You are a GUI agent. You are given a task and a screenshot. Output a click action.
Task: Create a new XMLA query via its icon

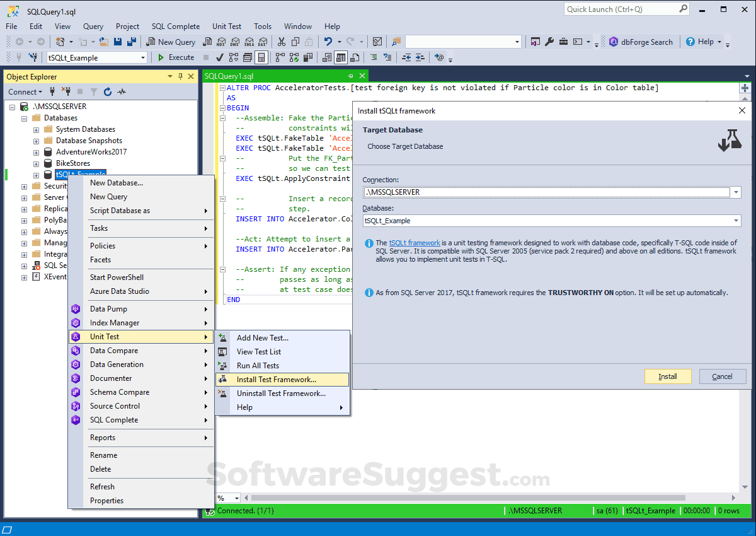249,42
